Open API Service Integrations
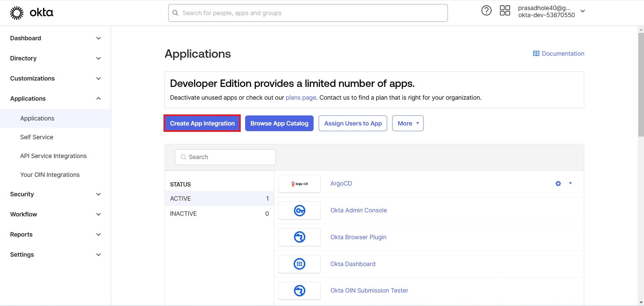The height and width of the screenshot is (306, 644). [x=53, y=156]
